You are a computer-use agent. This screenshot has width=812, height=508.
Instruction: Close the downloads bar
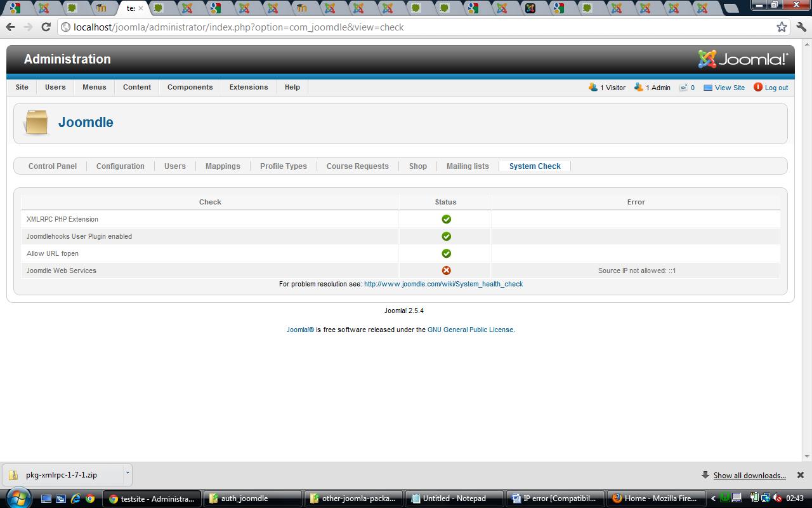[x=801, y=475]
